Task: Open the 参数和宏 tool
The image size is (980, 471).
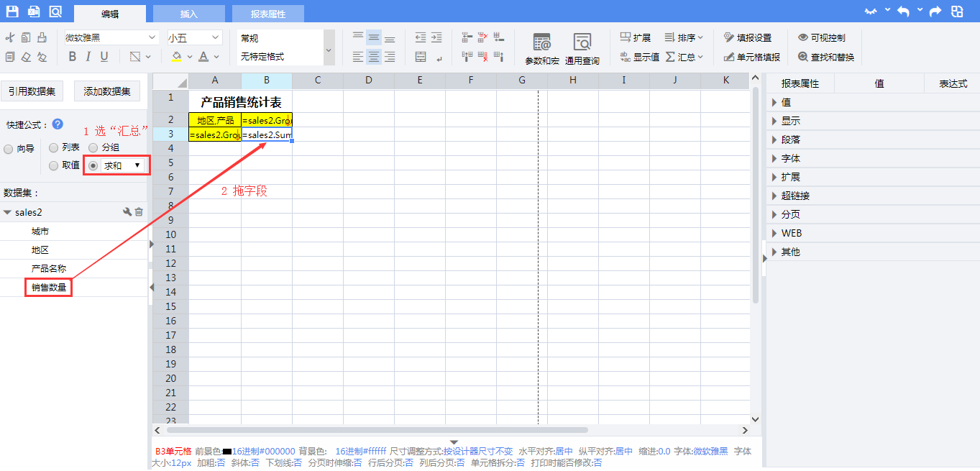Action: [x=541, y=48]
